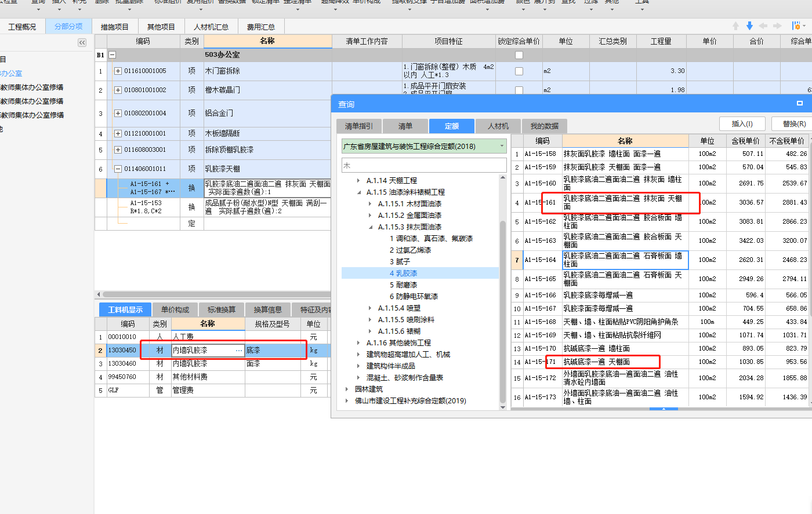This screenshot has height=514, width=812.
Task: Check the 锁定综合单价 box for 木门窗拆除
Action: (x=519, y=71)
